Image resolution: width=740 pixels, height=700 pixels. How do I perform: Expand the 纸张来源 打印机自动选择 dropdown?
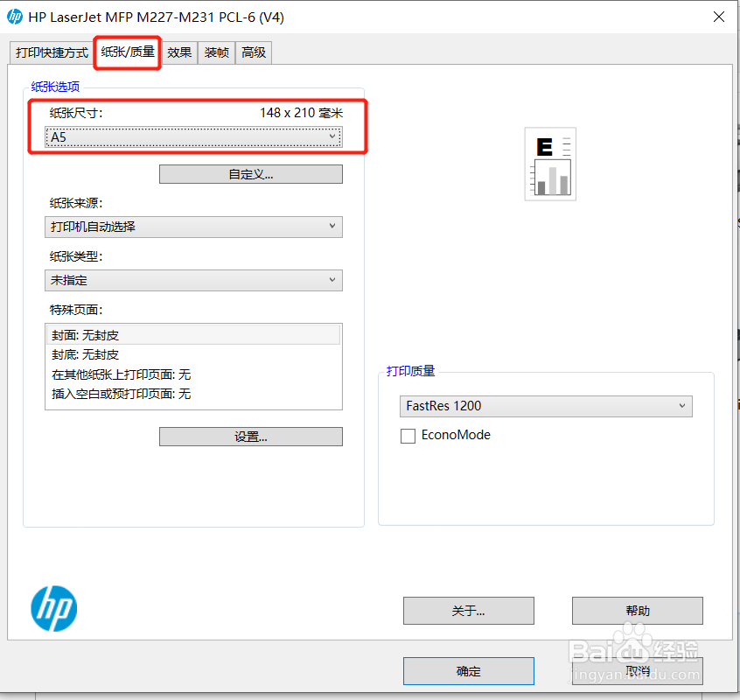[x=193, y=227]
